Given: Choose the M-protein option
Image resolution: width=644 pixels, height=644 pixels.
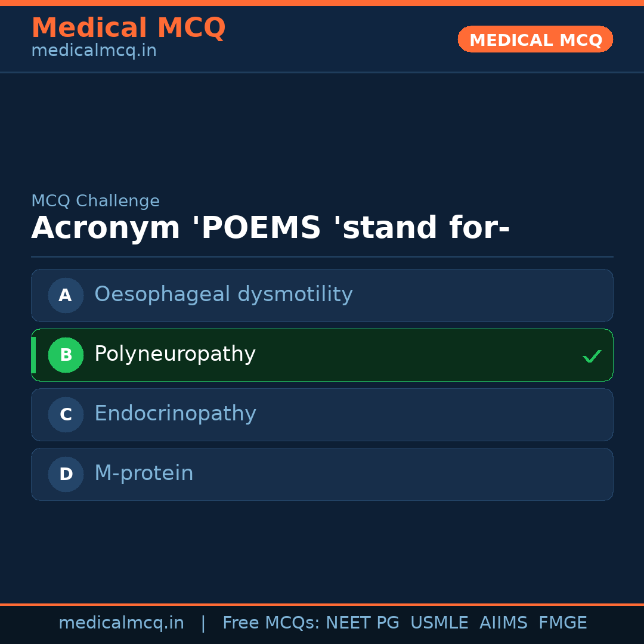Looking at the screenshot, I should pyautogui.click(x=144, y=473).
